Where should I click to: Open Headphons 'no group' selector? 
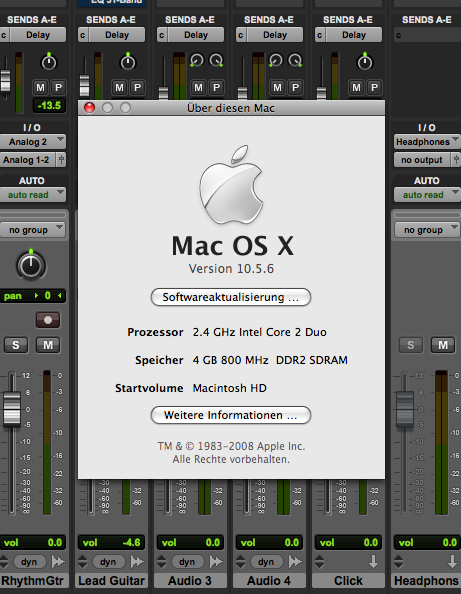coord(427,230)
